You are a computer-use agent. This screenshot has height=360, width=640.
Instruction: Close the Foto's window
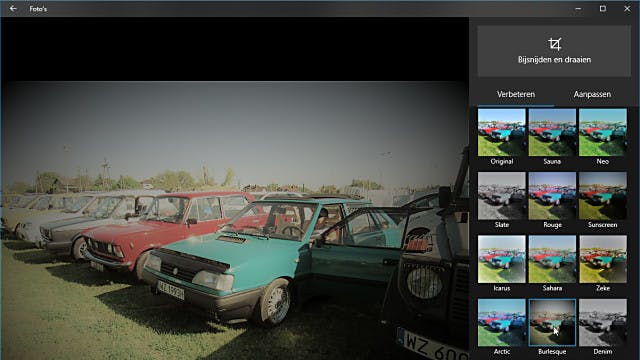627,8
